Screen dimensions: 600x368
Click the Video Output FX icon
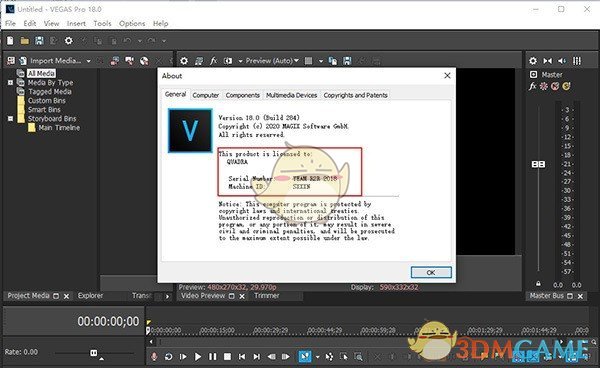(x=214, y=60)
